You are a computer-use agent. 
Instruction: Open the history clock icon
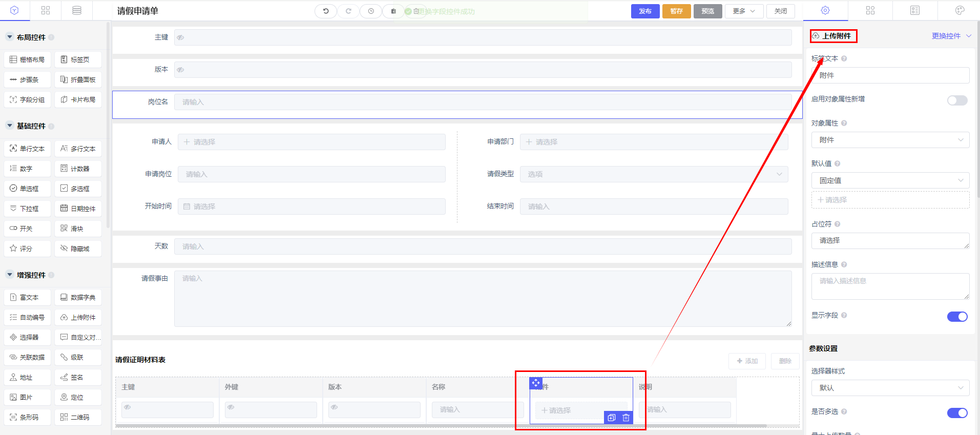point(371,11)
